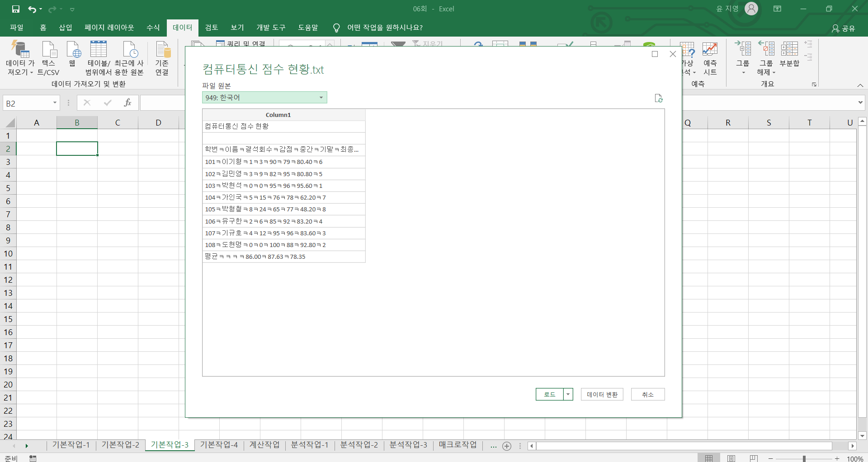868x462 pixels.
Task: Save the workbook with the save icon
Action: pyautogui.click(x=16, y=9)
